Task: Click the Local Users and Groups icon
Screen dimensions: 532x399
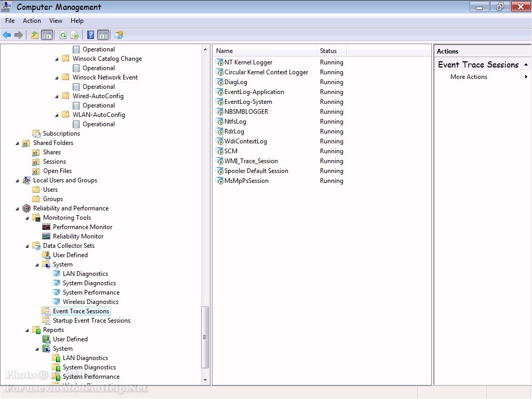Action: click(x=26, y=180)
